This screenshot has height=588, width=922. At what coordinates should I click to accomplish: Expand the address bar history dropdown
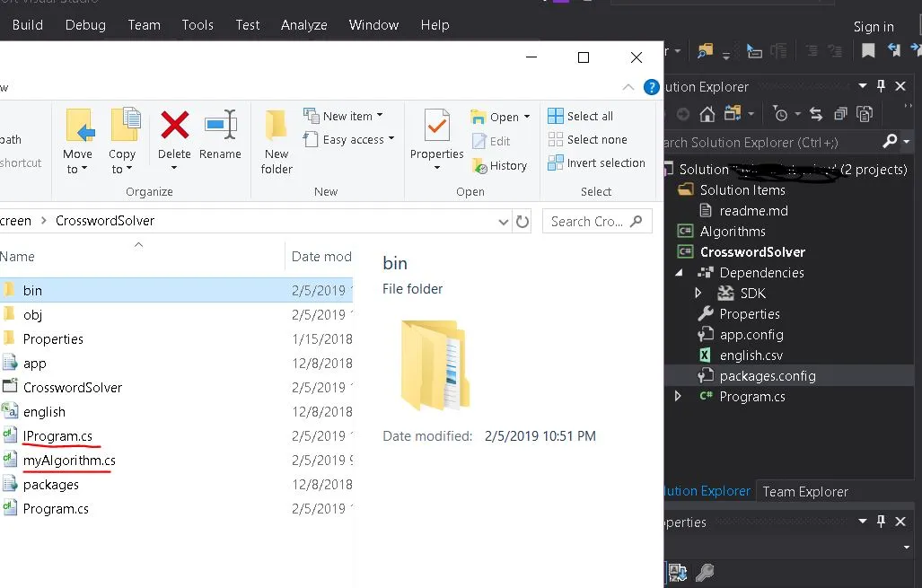click(x=504, y=222)
